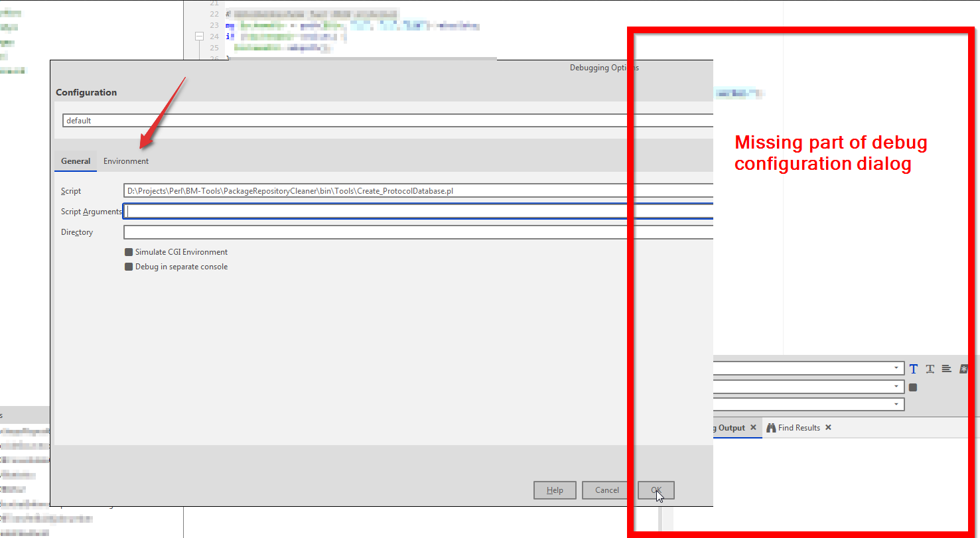Check Debug in separate console
The width and height of the screenshot is (980, 538).
click(x=128, y=266)
